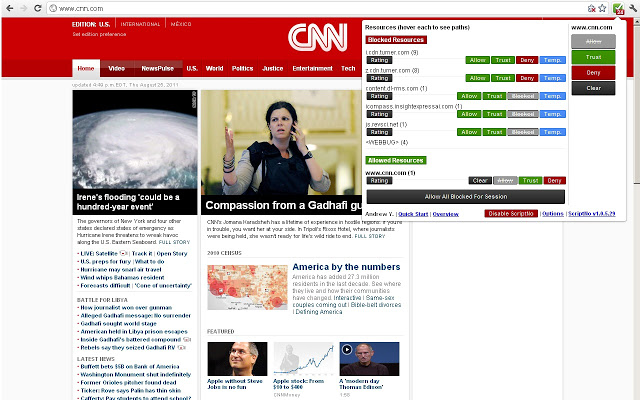Open the Entertainment section

coord(312,69)
